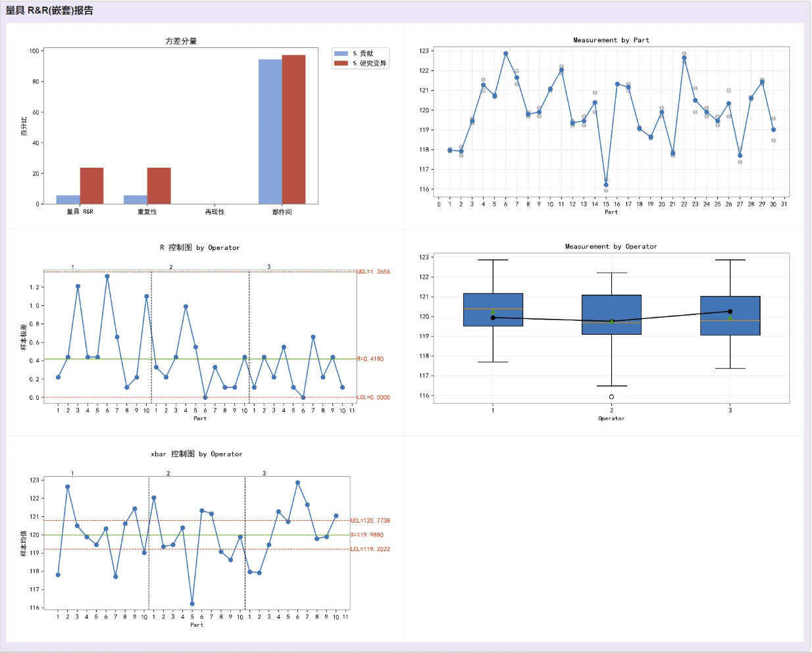This screenshot has height=653, width=812.
Task: Click the UCL=120.7738 label on xbar chart
Action: [370, 521]
